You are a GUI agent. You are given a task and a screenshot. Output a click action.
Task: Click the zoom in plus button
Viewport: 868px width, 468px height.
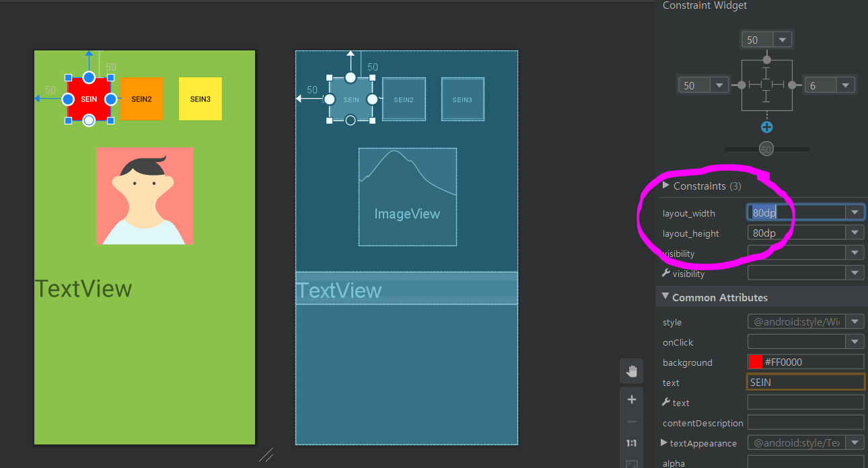tap(631, 399)
